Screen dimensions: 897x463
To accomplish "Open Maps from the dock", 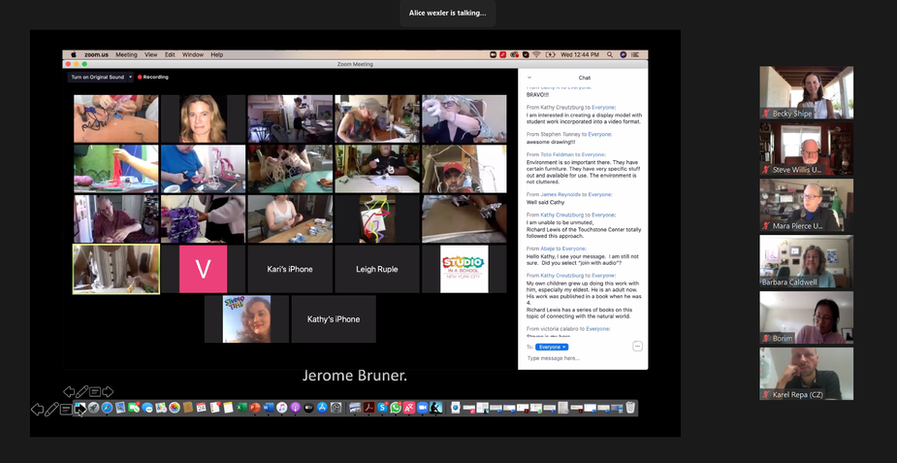I will click(161, 407).
